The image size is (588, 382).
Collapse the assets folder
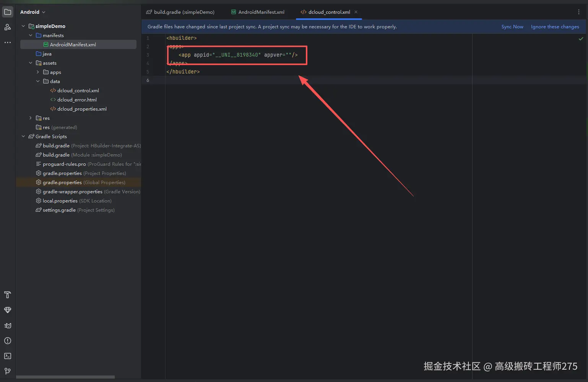pos(31,63)
